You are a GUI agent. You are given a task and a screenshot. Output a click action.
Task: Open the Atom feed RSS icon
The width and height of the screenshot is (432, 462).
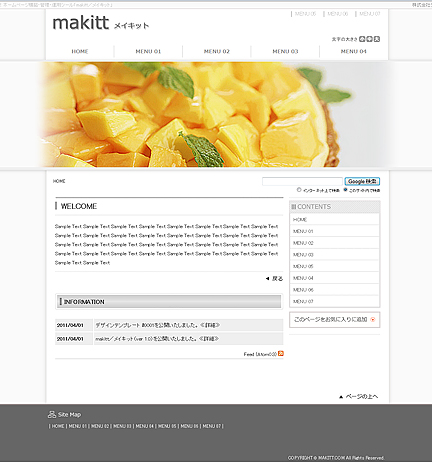(x=281, y=354)
